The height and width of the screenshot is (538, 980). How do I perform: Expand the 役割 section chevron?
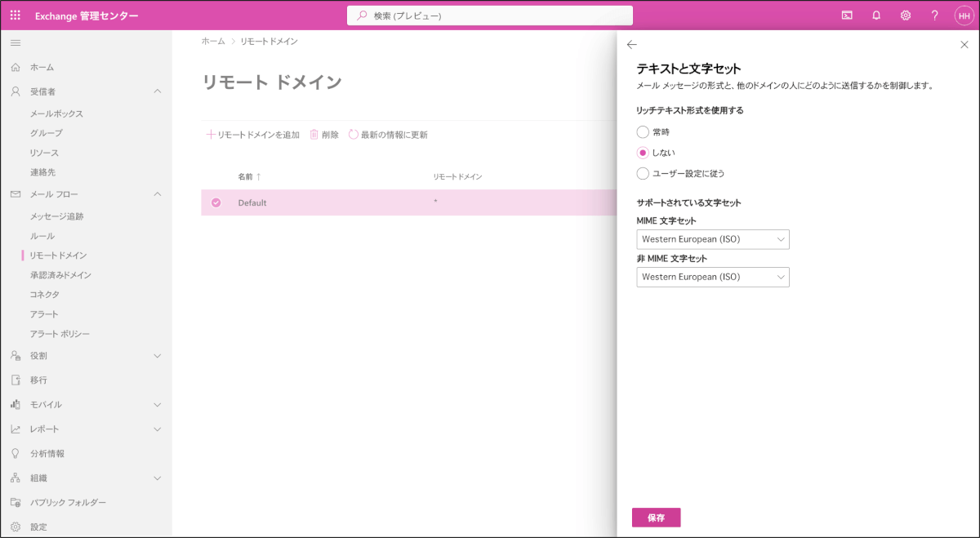(158, 356)
